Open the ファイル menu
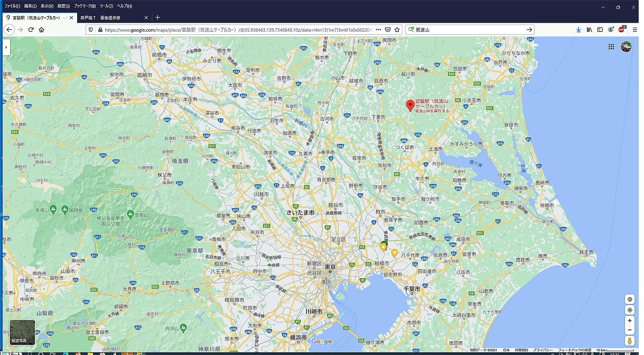Image resolution: width=644 pixels, height=355 pixels. [12, 6]
